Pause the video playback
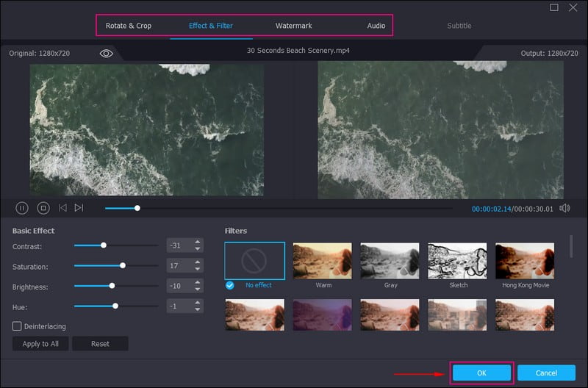The width and height of the screenshot is (588, 388). coord(22,208)
